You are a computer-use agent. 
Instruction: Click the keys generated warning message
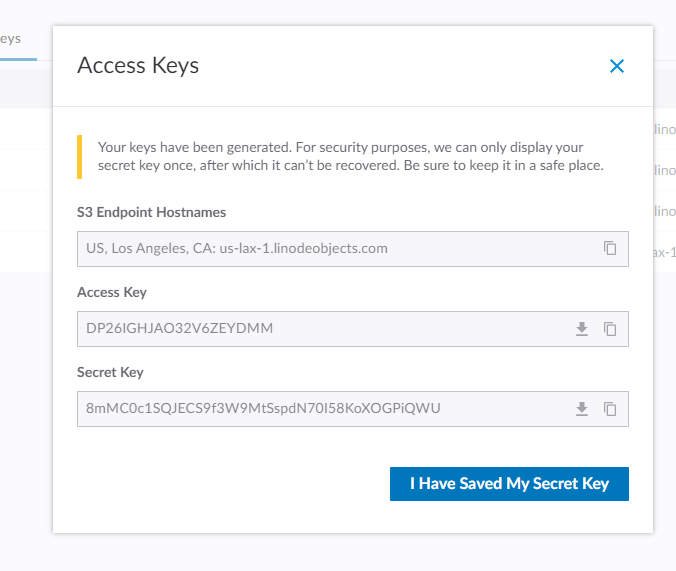coord(350,155)
